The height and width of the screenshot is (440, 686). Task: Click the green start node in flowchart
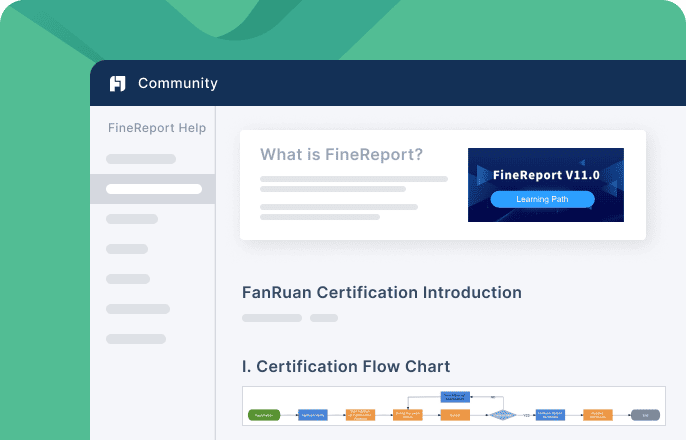264,414
